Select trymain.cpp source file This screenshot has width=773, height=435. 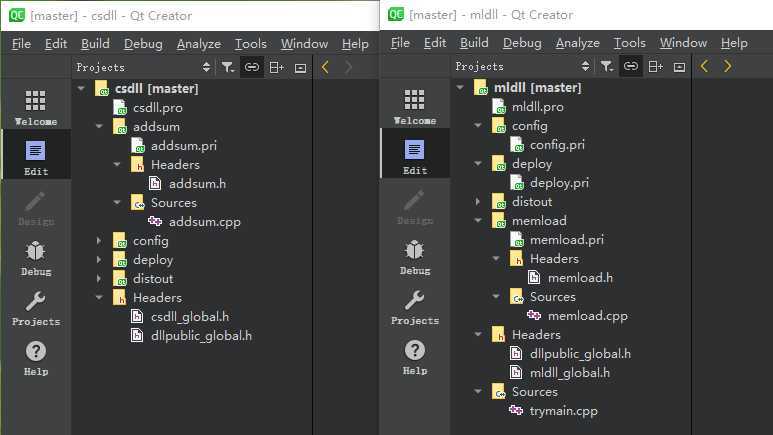(563, 411)
